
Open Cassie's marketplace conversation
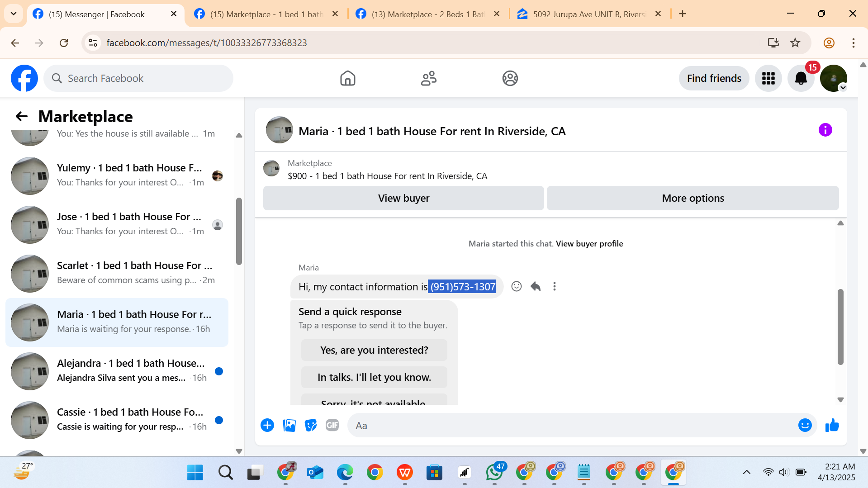(117, 420)
